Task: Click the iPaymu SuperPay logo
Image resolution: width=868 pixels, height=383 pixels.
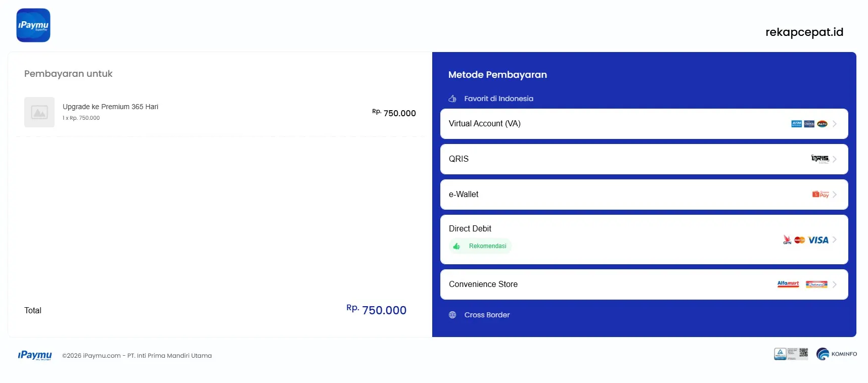Action: [x=33, y=25]
